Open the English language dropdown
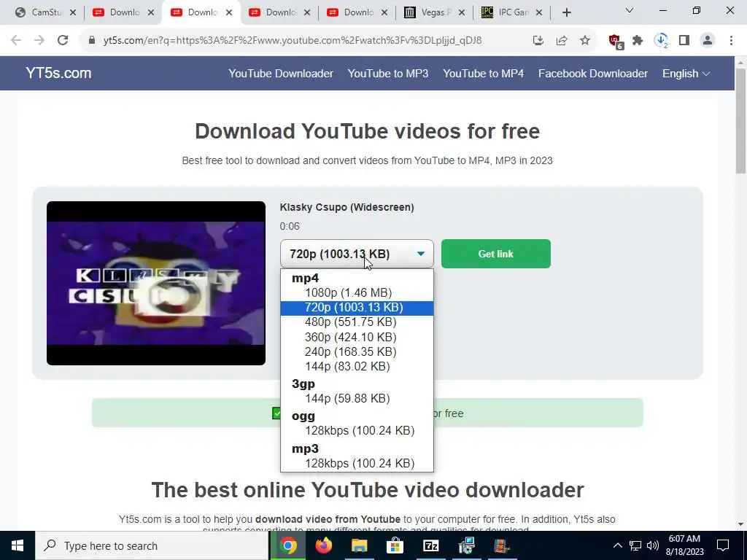 tap(686, 74)
